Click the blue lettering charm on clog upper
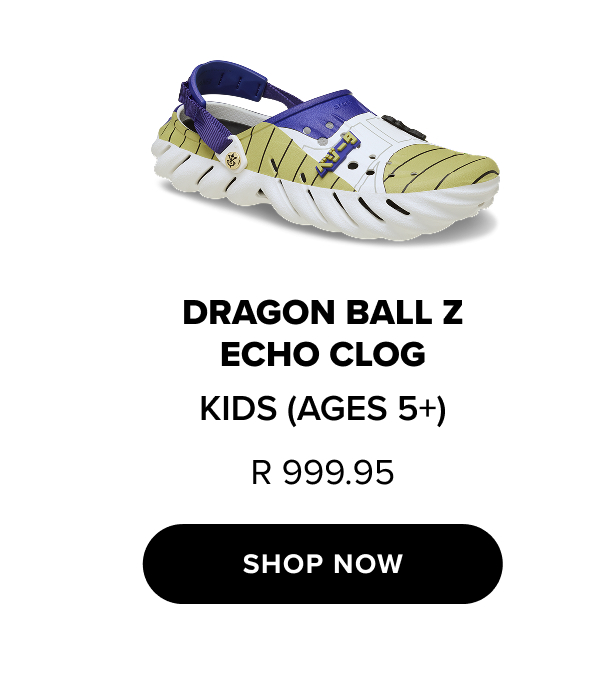The image size is (600, 684). (x=337, y=154)
